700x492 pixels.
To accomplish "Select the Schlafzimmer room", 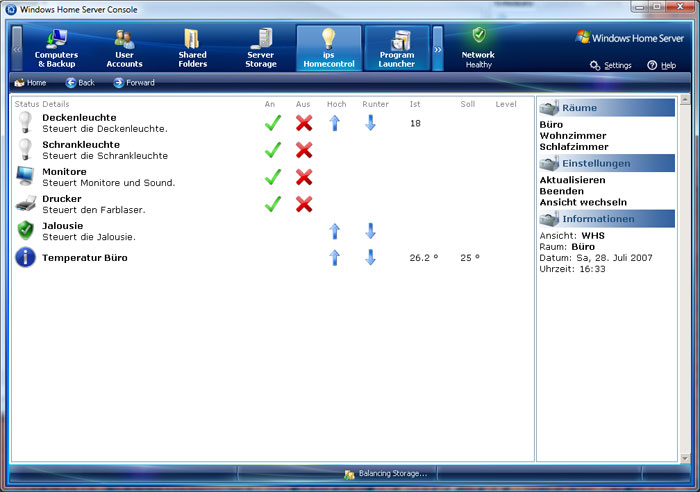I will click(x=574, y=147).
